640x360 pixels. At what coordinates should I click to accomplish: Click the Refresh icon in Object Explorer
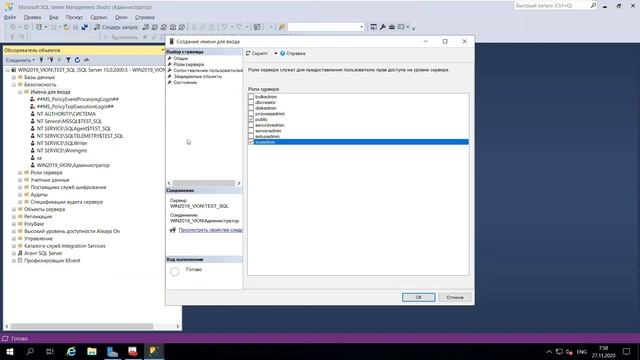point(77,60)
